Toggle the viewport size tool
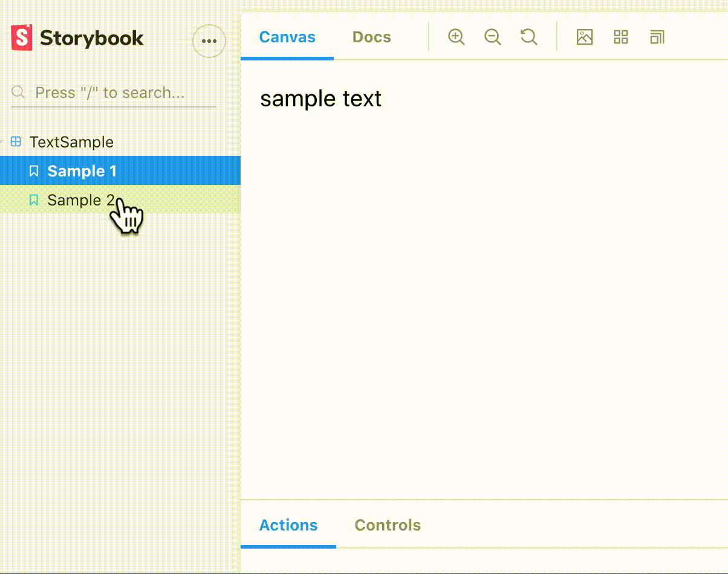The image size is (728, 574). click(x=657, y=37)
